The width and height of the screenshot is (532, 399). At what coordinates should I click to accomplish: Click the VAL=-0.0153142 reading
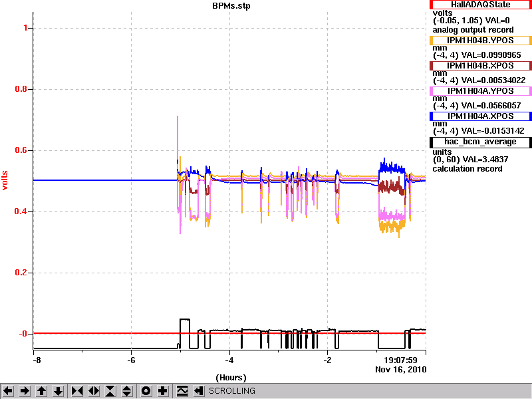point(493,131)
